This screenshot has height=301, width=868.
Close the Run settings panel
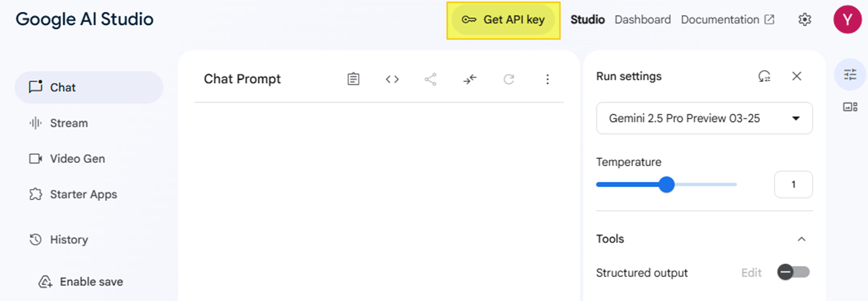797,76
